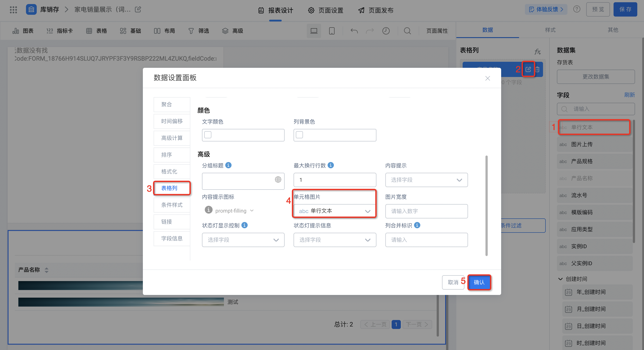Image resolution: width=644 pixels, height=350 pixels.
Task: Go to 页面设置 top tab
Action: (326, 10)
